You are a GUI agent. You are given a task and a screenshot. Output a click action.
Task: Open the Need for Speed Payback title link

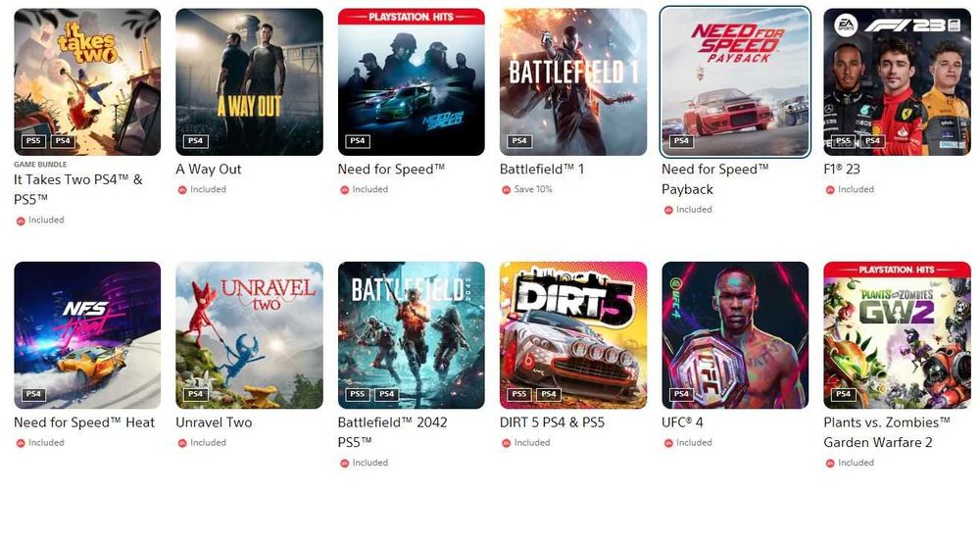click(x=715, y=178)
